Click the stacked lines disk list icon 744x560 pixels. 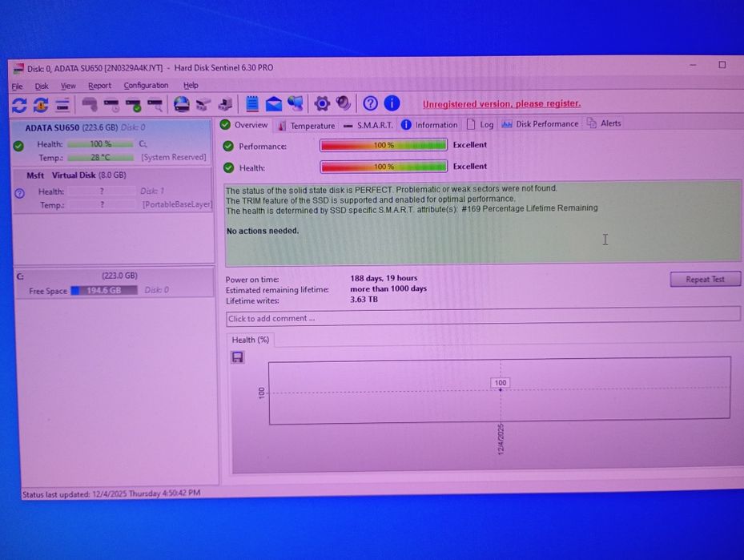pos(62,105)
